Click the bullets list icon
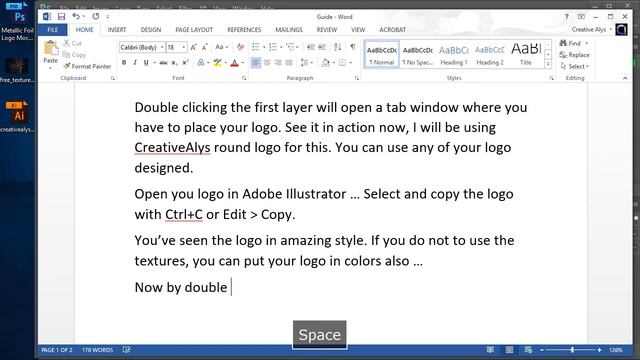Viewport: 640px width, 360px height. pos(256,47)
